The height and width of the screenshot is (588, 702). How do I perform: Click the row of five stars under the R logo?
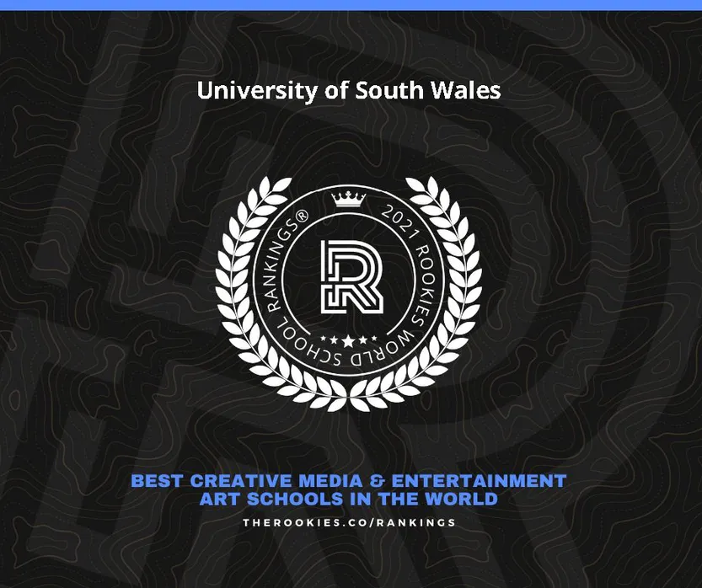point(349,341)
